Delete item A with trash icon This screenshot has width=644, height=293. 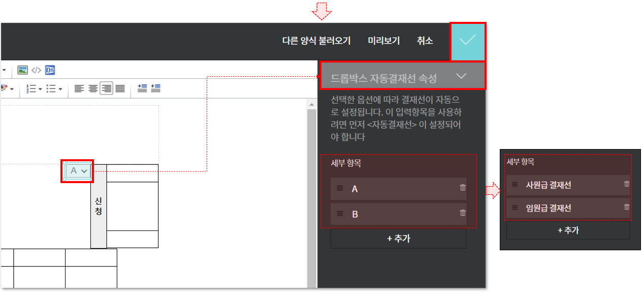pos(462,188)
